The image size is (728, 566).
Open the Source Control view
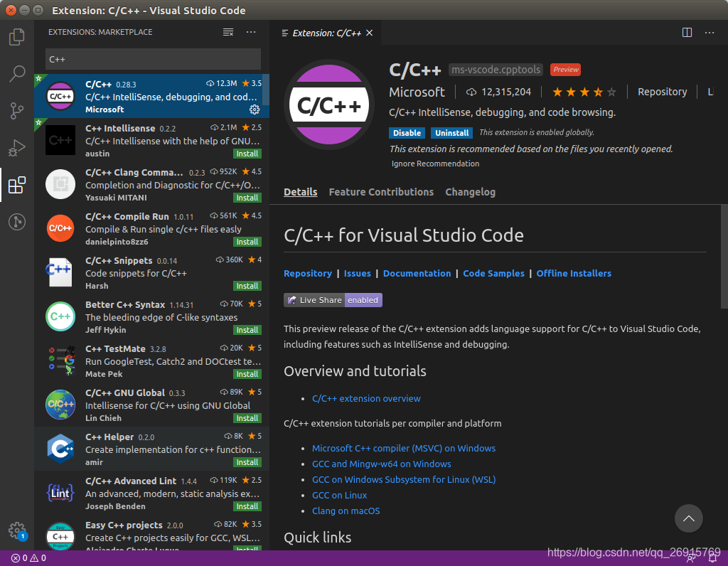click(x=17, y=110)
